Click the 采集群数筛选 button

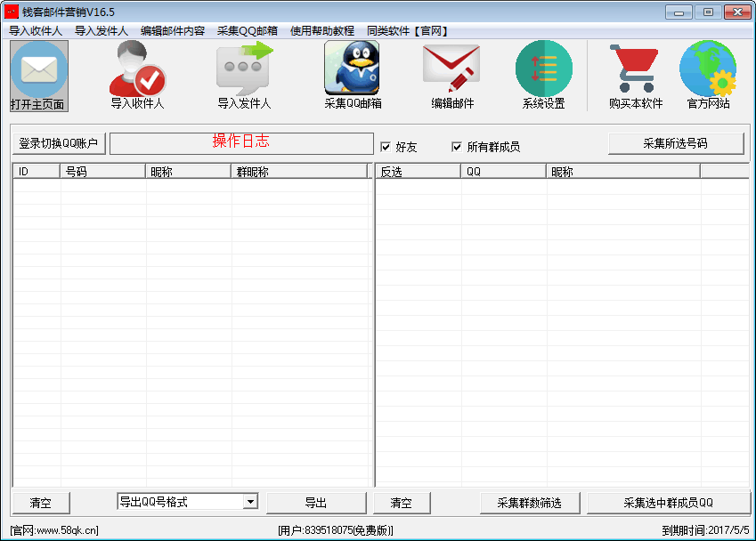530,503
